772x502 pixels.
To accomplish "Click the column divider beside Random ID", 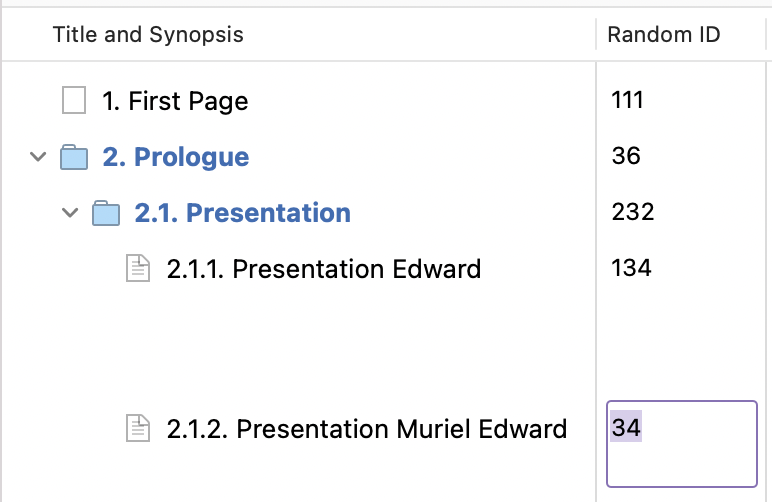I will (597, 36).
